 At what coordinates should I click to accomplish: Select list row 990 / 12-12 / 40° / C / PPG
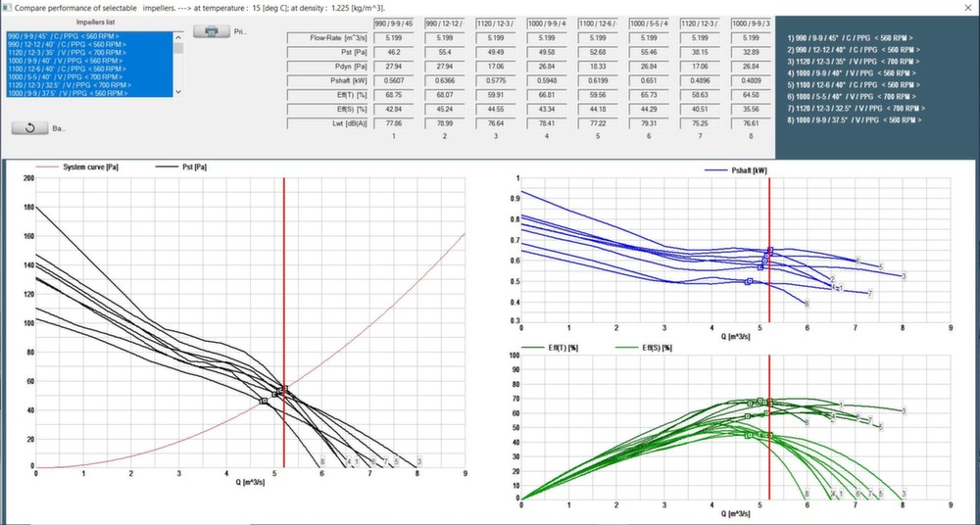tap(90, 45)
